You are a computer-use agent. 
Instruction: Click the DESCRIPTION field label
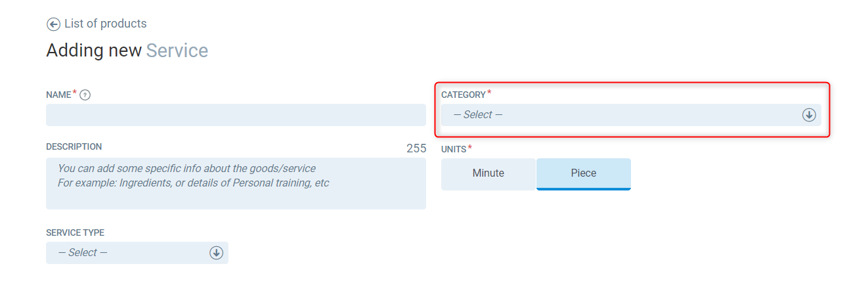click(74, 146)
